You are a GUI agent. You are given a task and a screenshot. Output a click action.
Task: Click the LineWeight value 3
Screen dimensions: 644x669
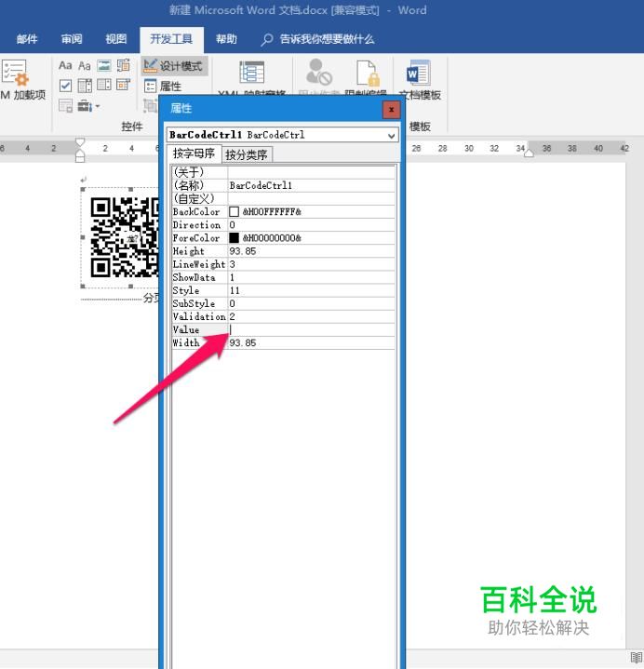pos(232,264)
